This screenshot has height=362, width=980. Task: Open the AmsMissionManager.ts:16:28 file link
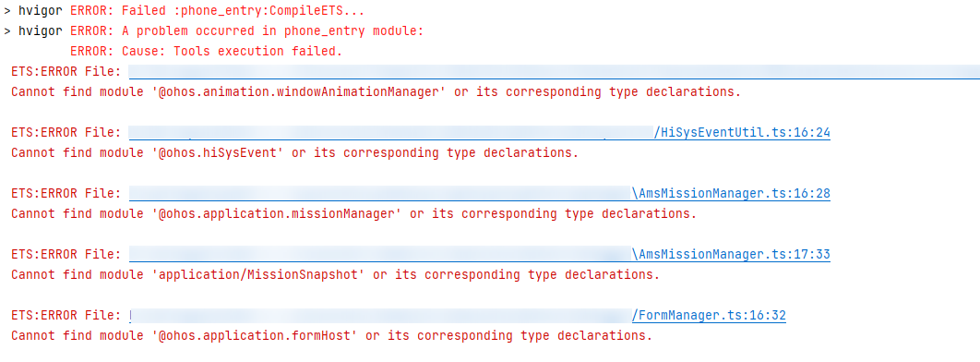point(731,193)
